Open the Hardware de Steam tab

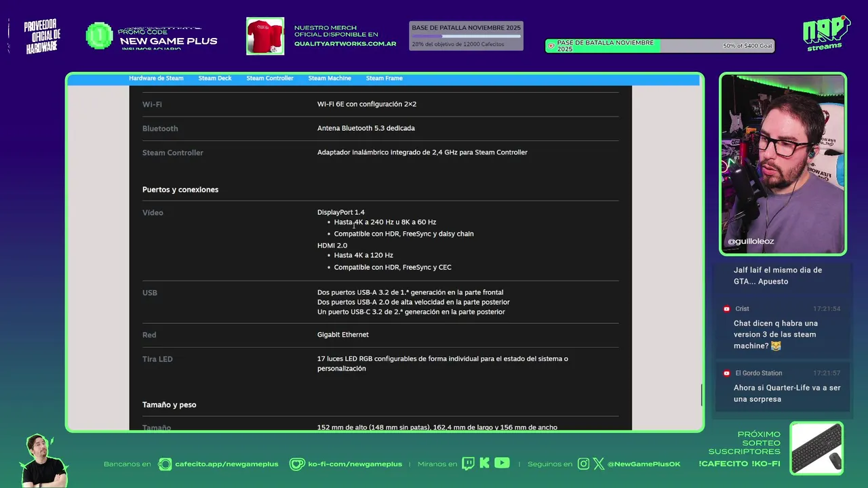[156, 78]
